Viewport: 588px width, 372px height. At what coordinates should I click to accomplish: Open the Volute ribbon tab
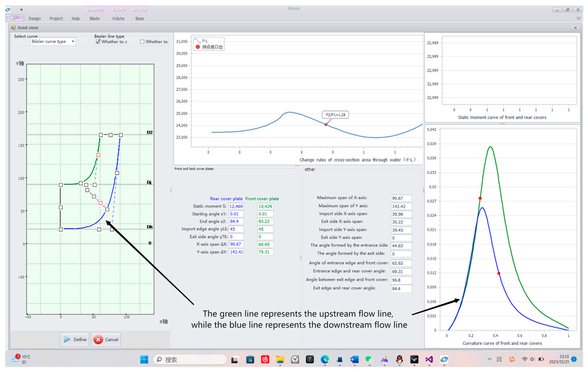coord(118,19)
